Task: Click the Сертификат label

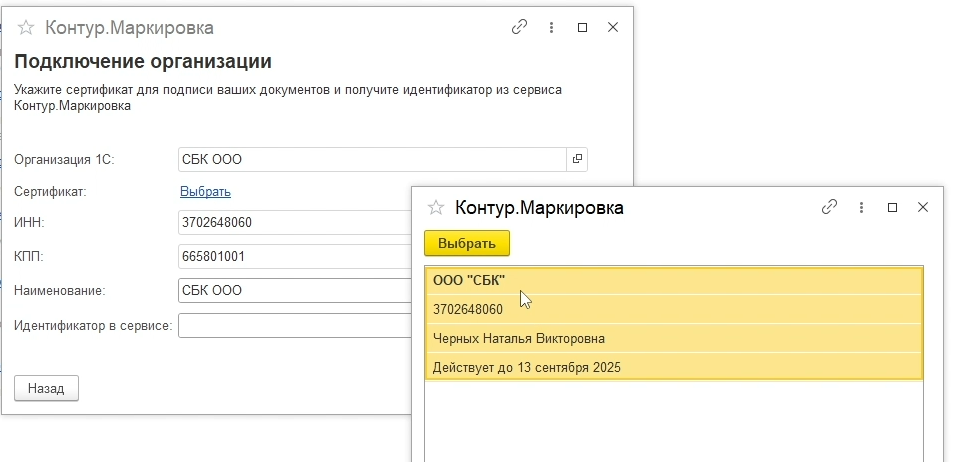Action: tap(51, 192)
